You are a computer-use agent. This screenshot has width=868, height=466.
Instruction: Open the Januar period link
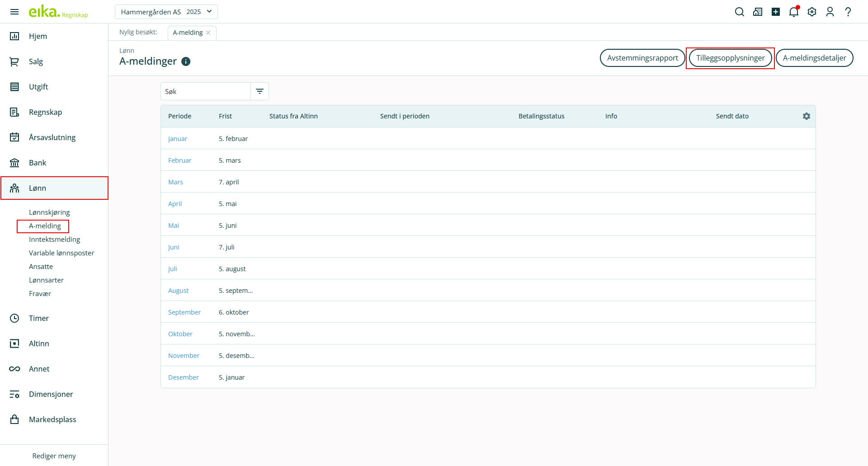[x=178, y=139]
